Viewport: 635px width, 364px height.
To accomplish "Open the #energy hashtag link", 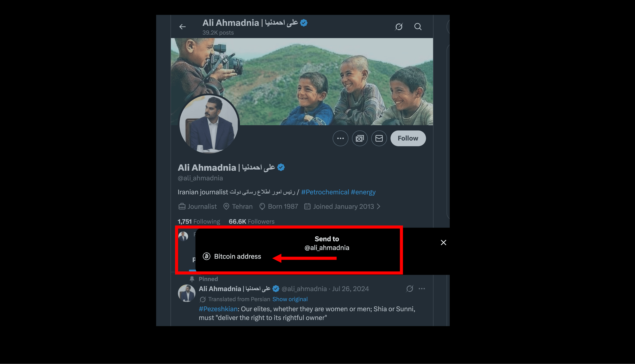I will (363, 192).
